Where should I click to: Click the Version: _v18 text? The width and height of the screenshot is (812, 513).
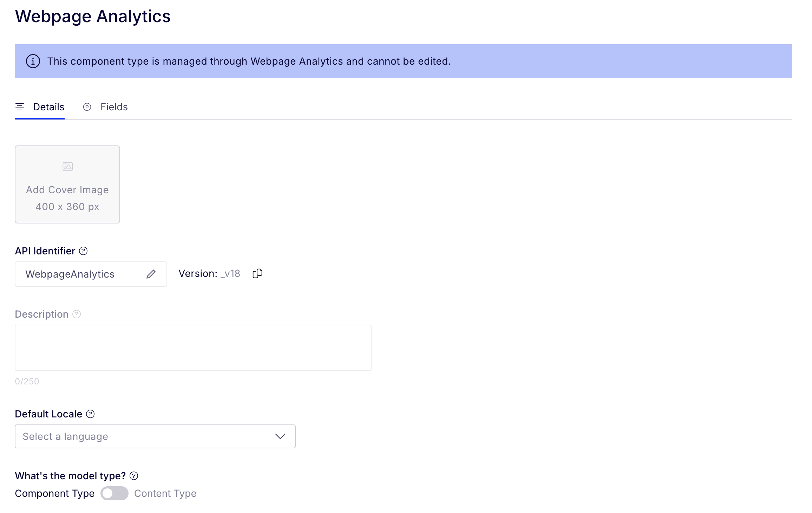tap(209, 273)
